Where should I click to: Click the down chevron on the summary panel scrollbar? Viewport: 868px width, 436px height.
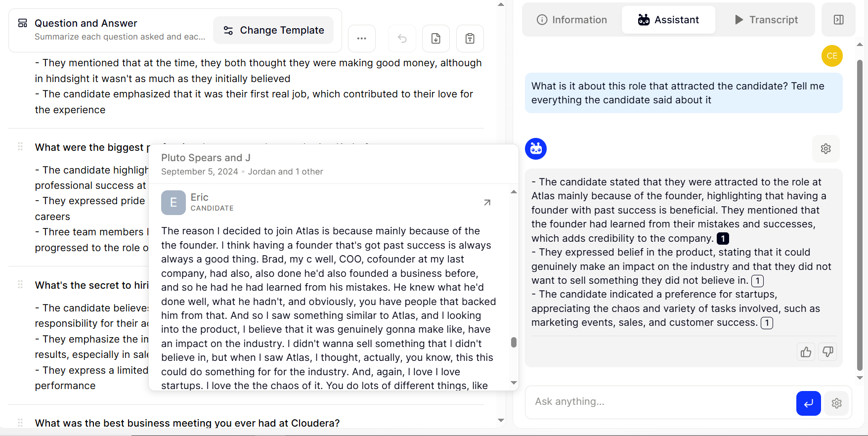coord(501,420)
